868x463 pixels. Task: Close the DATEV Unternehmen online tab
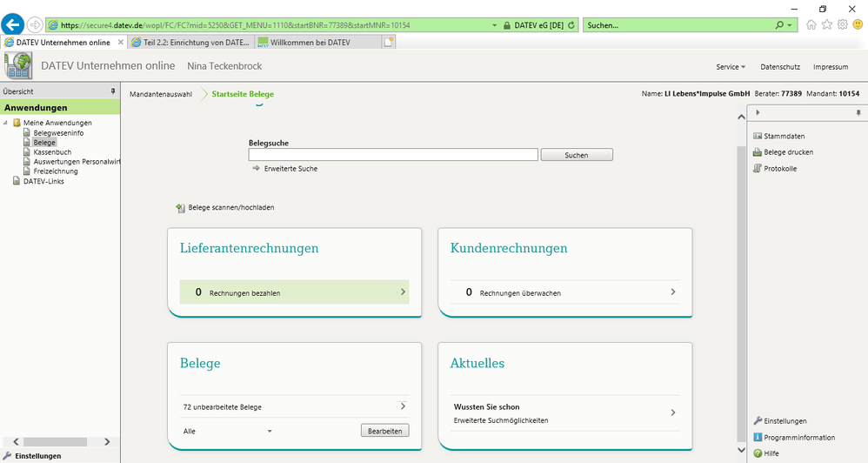(121, 42)
